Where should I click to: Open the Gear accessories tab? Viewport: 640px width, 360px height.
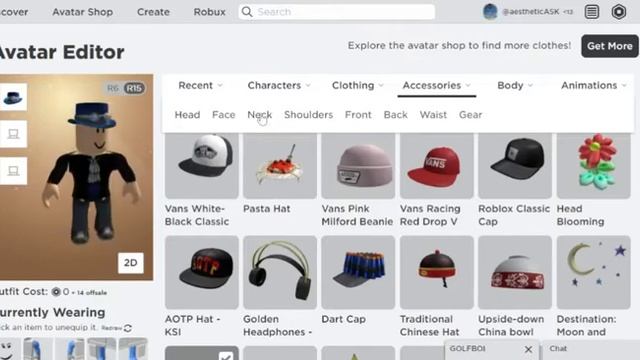471,115
